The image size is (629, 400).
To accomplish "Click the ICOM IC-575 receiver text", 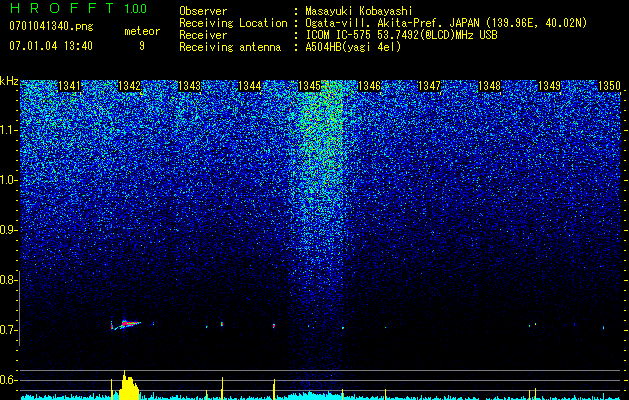I will pyautogui.click(x=401, y=35).
